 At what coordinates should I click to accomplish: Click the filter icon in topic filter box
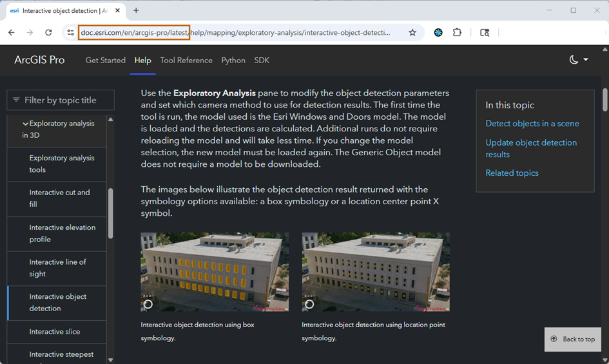point(16,100)
